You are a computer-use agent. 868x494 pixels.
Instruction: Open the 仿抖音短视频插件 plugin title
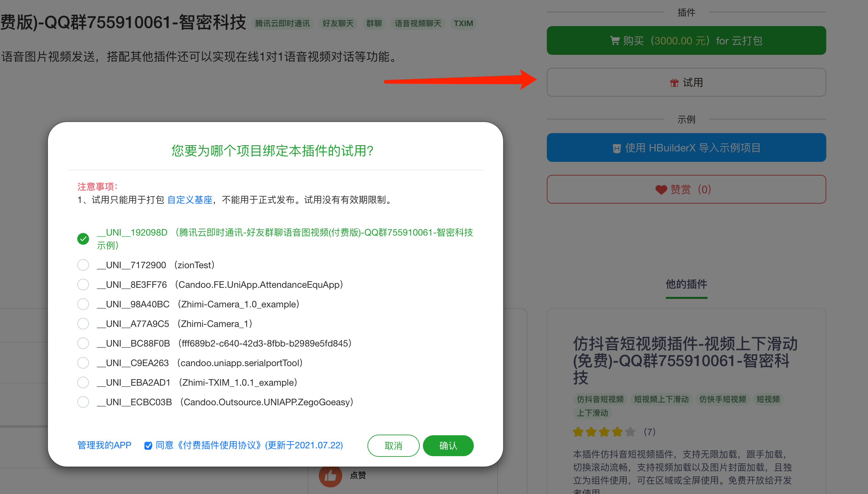[x=685, y=360]
